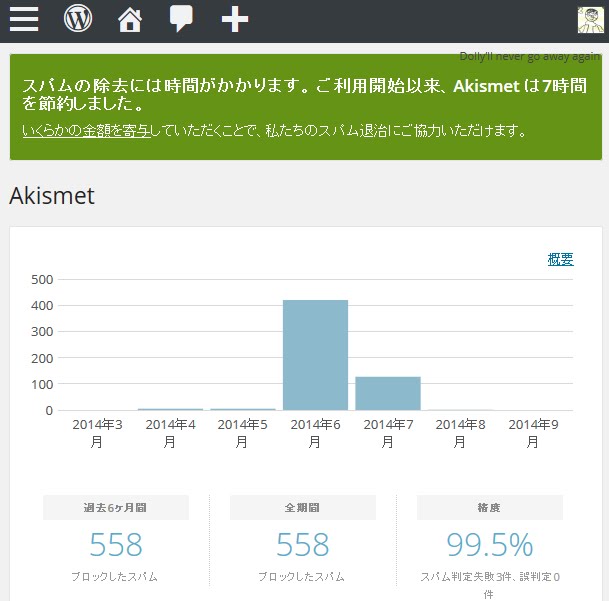
Task: Select the 精度 stats header
Action: (489, 507)
